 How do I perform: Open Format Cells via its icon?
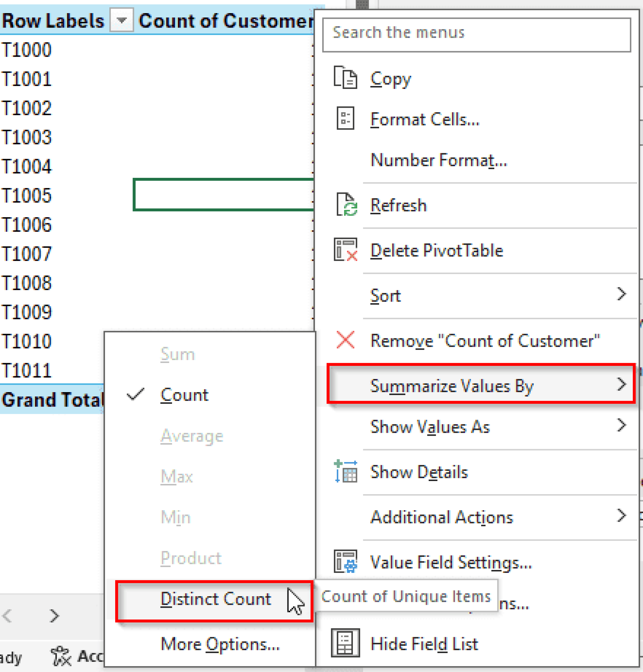[x=345, y=118]
